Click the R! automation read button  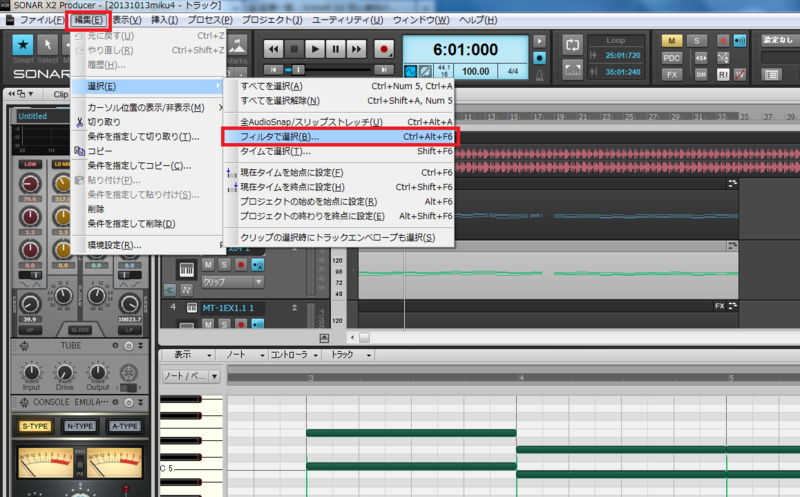723,74
